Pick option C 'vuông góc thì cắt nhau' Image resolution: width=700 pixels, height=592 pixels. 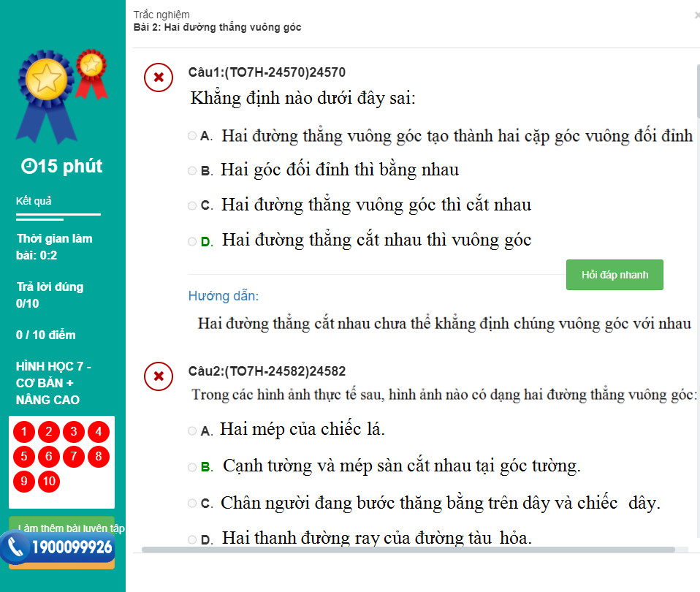pyautogui.click(x=192, y=206)
